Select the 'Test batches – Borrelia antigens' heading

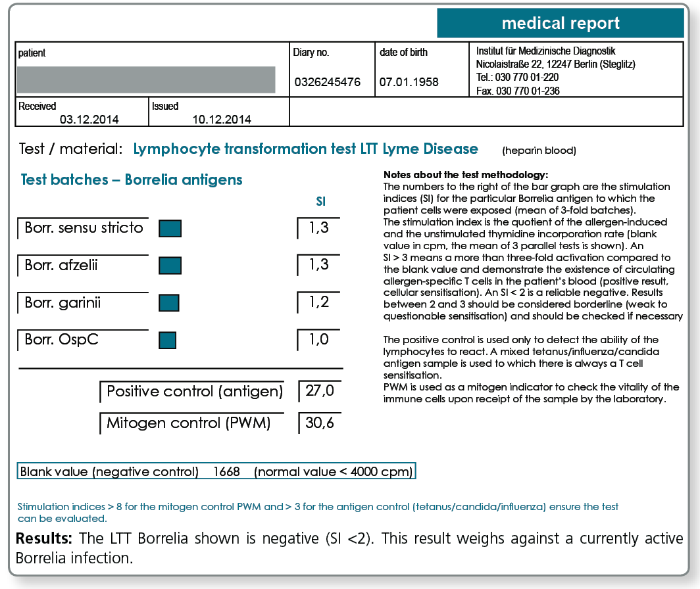[132, 179]
